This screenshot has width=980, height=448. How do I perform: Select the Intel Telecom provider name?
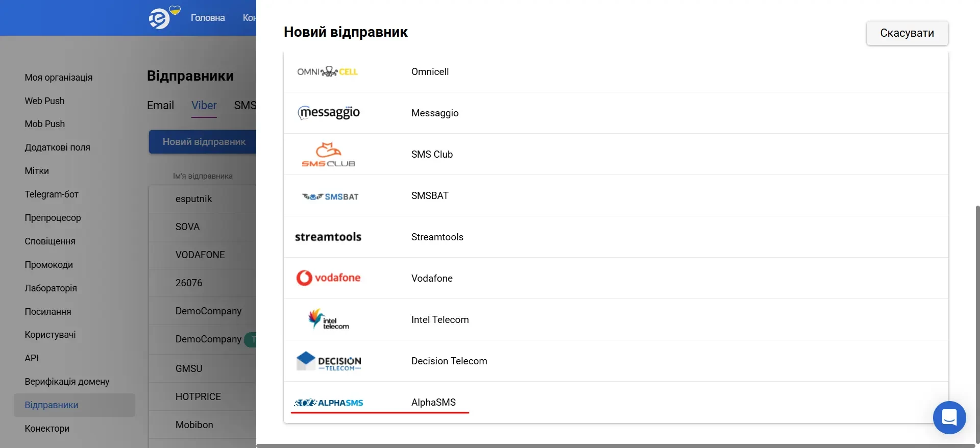coord(440,320)
